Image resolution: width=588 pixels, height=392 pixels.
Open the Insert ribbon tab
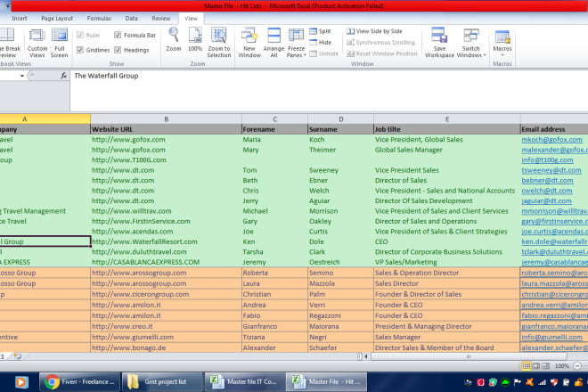(x=19, y=18)
